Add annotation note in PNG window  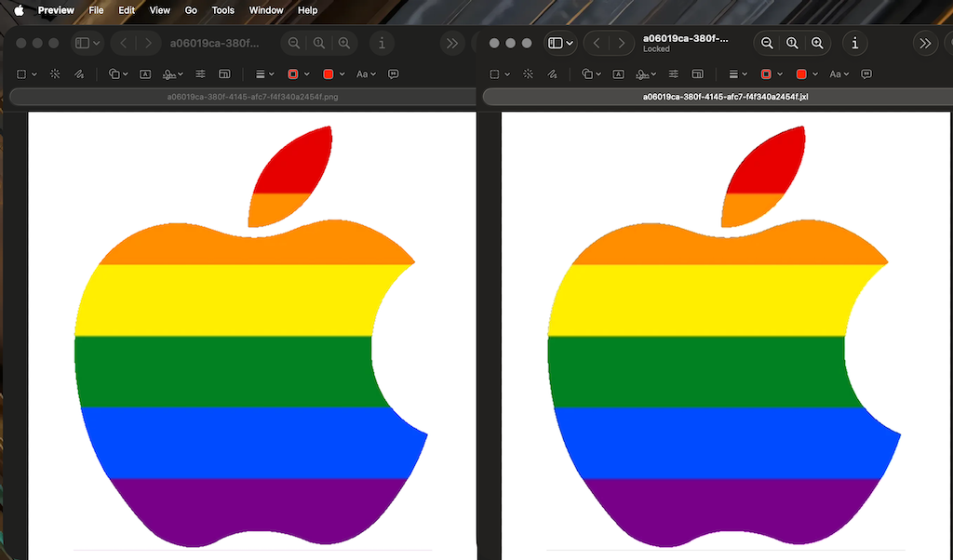click(x=394, y=74)
